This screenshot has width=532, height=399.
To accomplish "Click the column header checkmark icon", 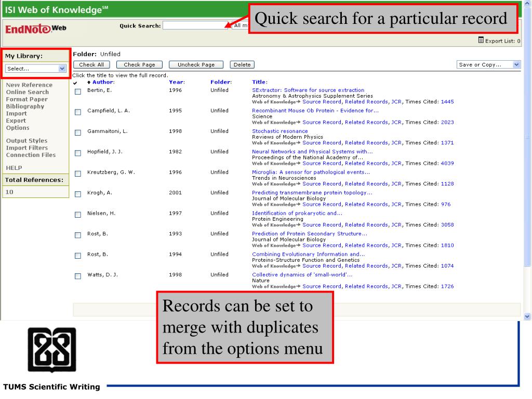I will tap(75, 83).
